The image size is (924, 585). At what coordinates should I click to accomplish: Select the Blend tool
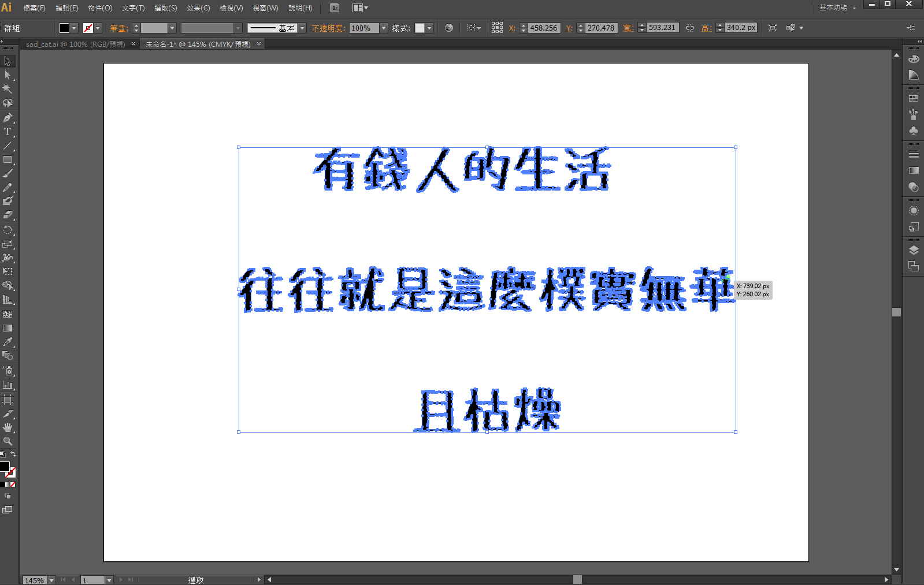[x=8, y=356]
